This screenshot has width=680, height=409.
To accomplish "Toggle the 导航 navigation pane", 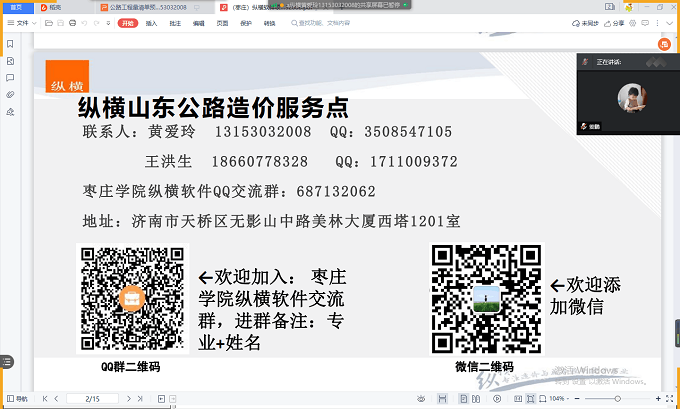I will coord(17,399).
